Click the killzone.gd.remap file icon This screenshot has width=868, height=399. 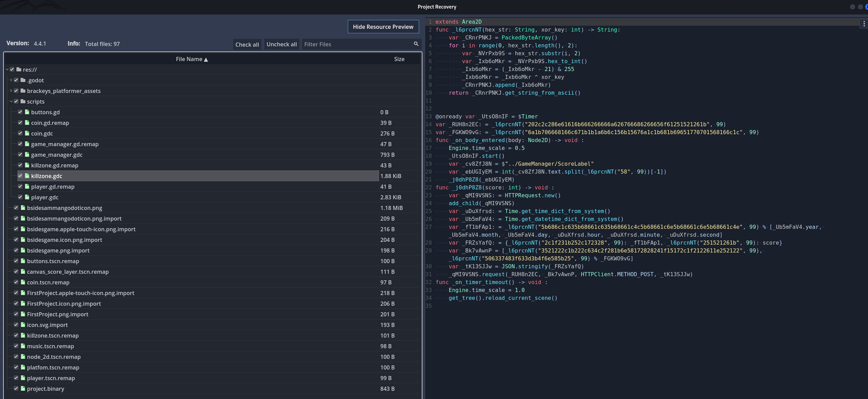pos(27,165)
